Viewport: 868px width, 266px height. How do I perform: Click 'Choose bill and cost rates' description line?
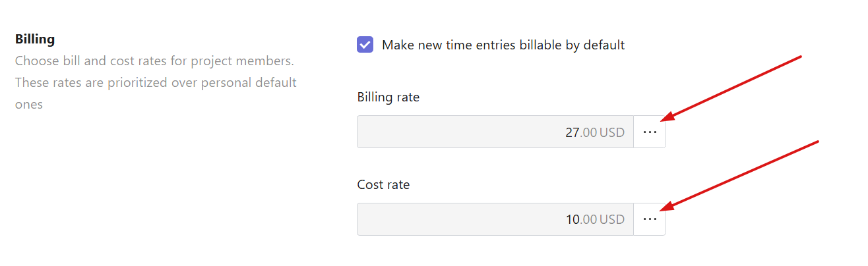tap(154, 61)
